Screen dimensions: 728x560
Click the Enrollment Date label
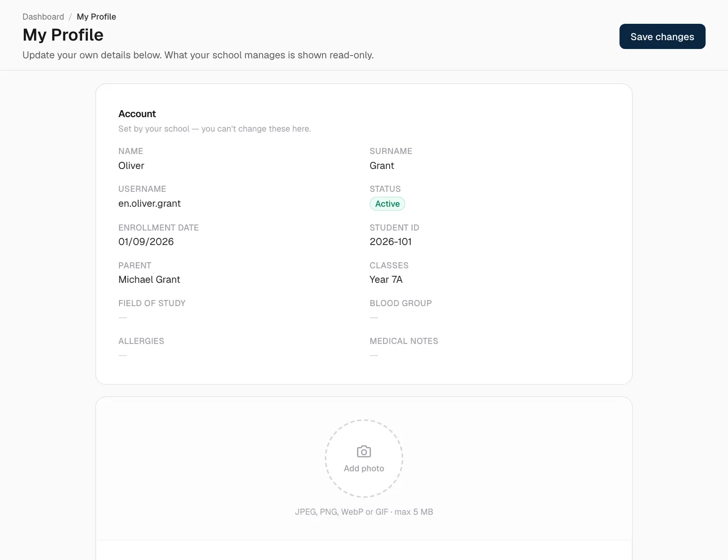pos(158,228)
